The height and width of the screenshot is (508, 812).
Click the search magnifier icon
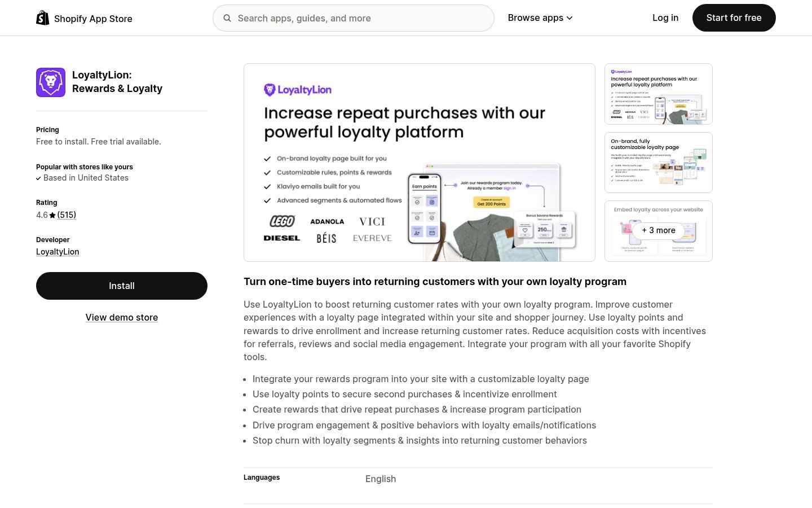227,18
